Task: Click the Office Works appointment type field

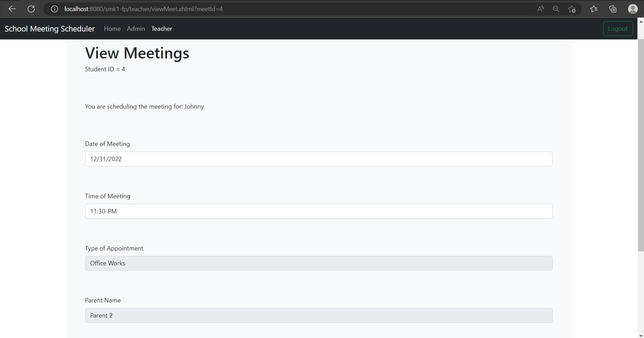Action: coord(318,263)
